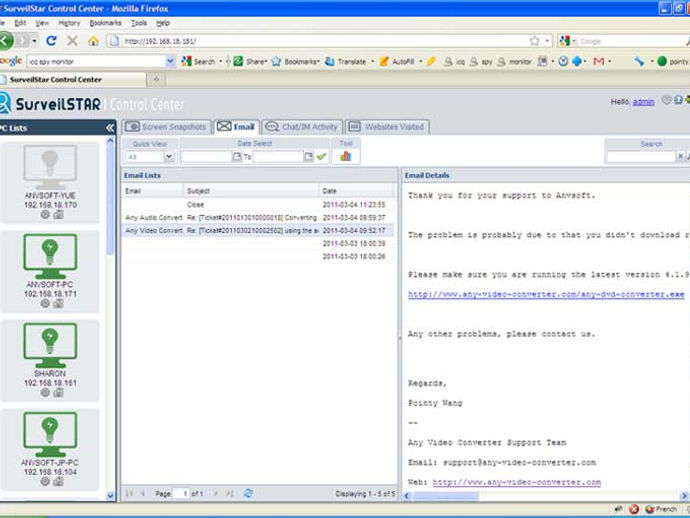The image size is (690, 518).
Task: Open a new browser tab
Action: pyautogui.click(x=156, y=79)
